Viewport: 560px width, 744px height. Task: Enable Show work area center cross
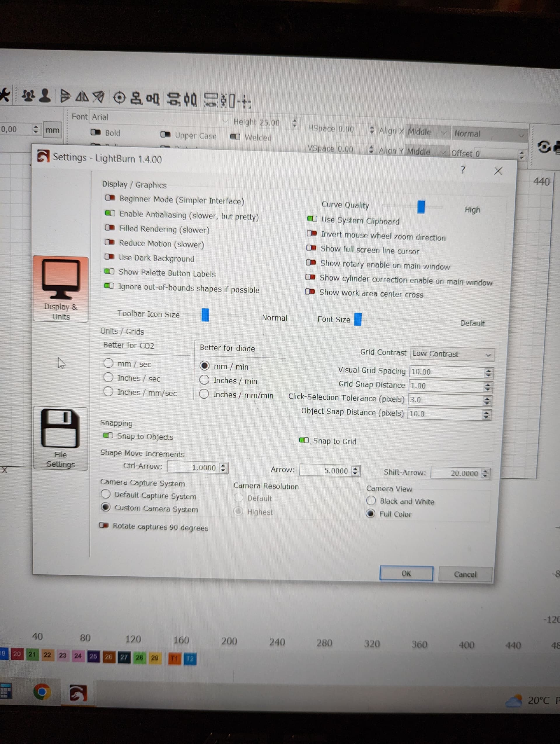pos(310,291)
